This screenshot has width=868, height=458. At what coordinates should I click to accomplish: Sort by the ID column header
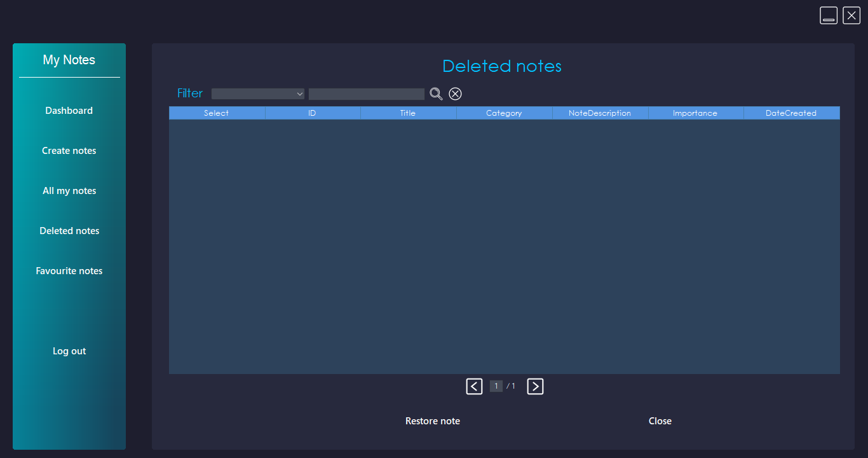(313, 113)
